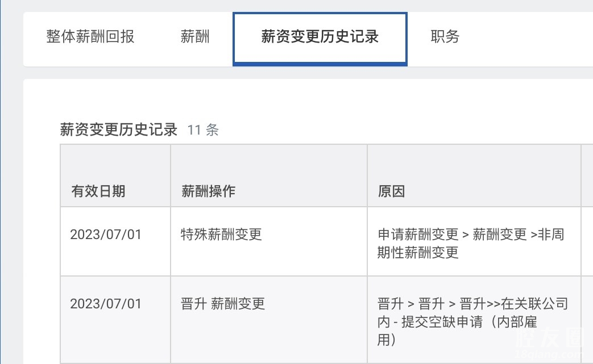593x364 pixels.
Task: Switch to the 薪酬 tab
Action: (195, 37)
